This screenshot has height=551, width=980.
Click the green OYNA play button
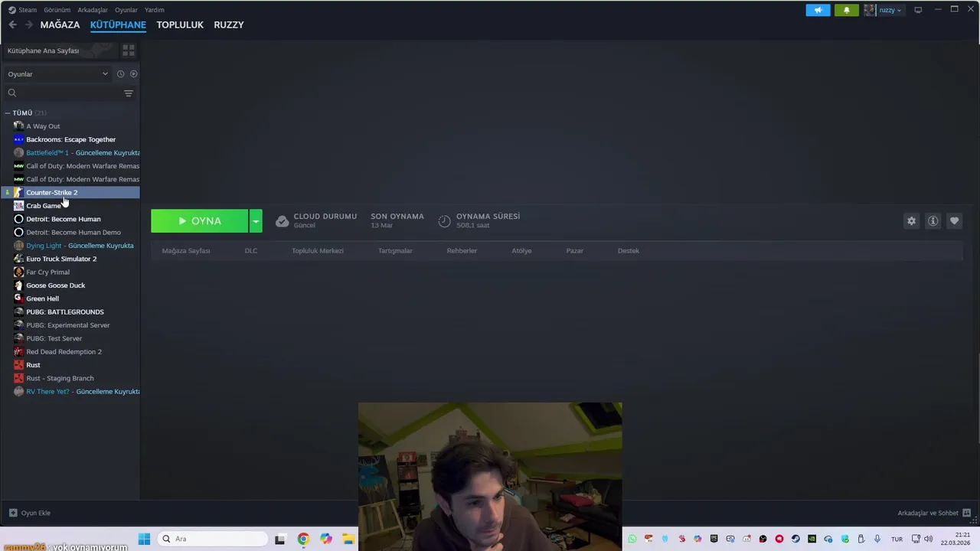[x=200, y=221]
